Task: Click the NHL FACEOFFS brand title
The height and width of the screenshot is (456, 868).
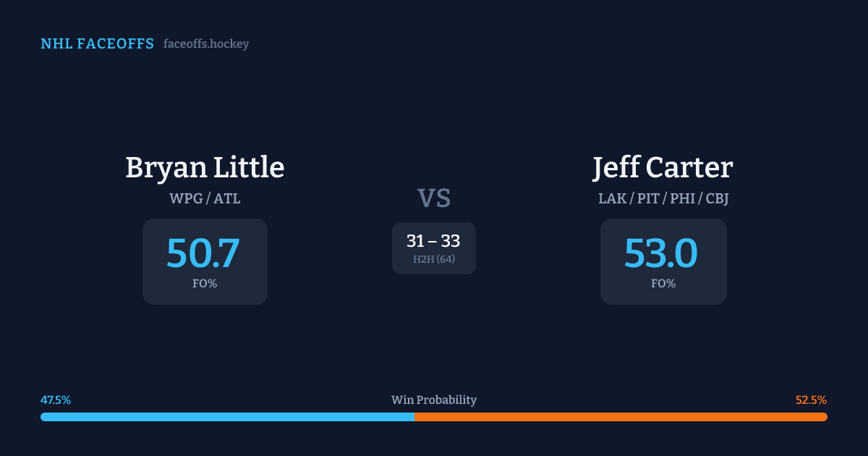Action: [97, 44]
